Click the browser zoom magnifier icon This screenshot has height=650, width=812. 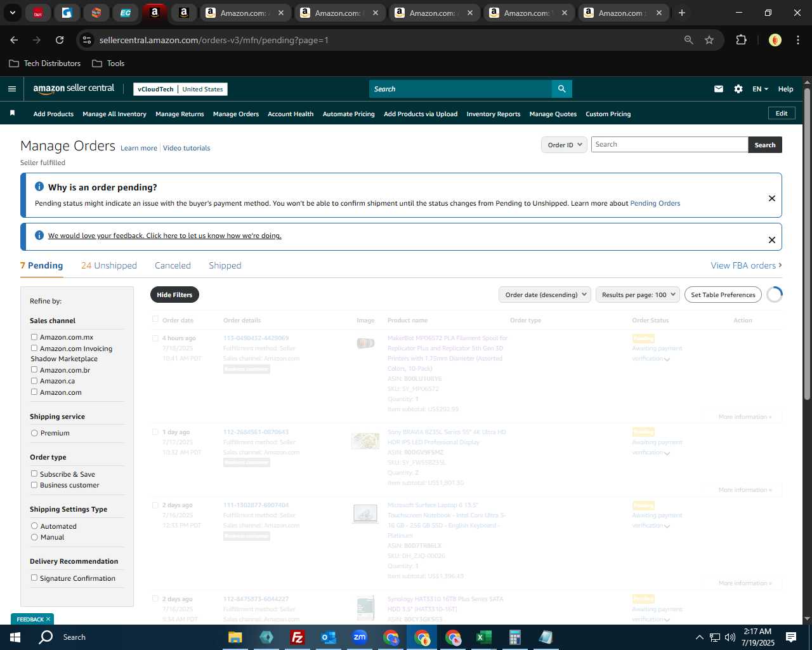(x=689, y=40)
